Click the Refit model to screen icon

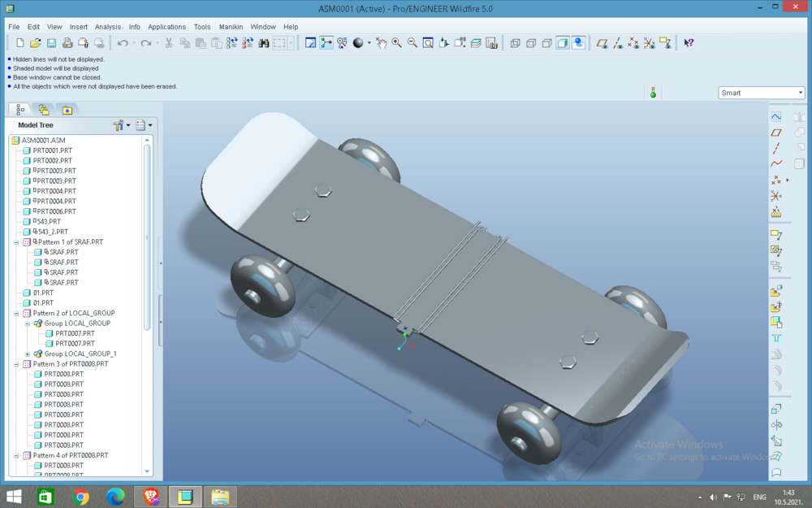pyautogui.click(x=428, y=43)
